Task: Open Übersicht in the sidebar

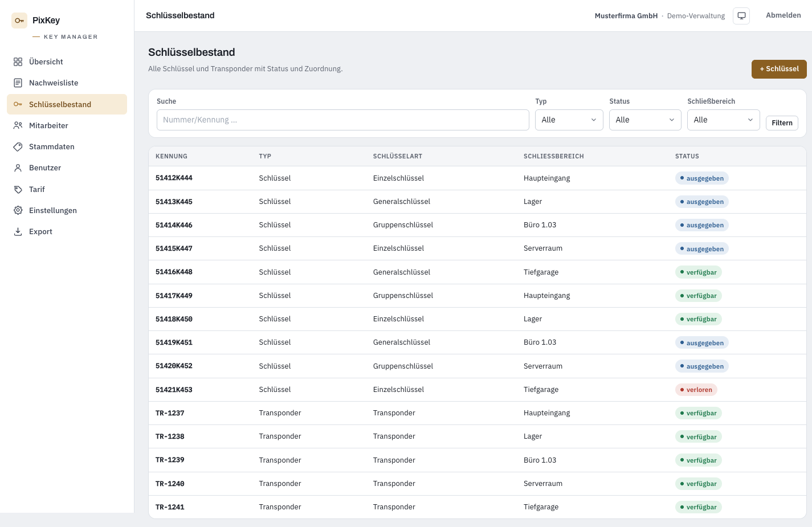Action: pos(67,62)
